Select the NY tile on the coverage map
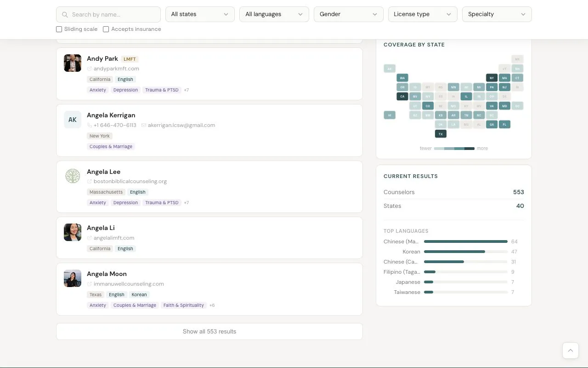Image resolution: width=588 pixels, height=368 pixels. pyautogui.click(x=492, y=78)
